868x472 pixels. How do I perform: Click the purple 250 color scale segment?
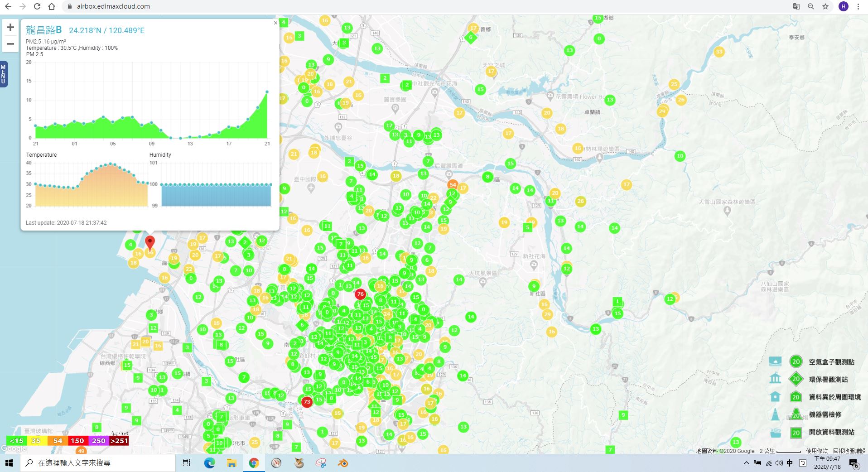coord(99,441)
